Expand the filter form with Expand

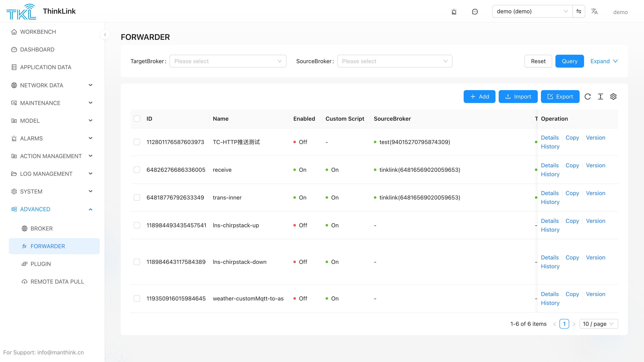(x=604, y=61)
